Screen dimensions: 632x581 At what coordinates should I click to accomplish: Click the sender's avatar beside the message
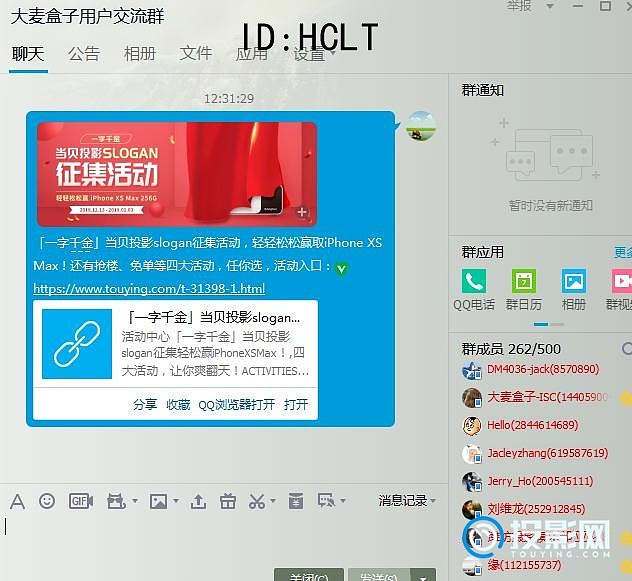coord(421,126)
